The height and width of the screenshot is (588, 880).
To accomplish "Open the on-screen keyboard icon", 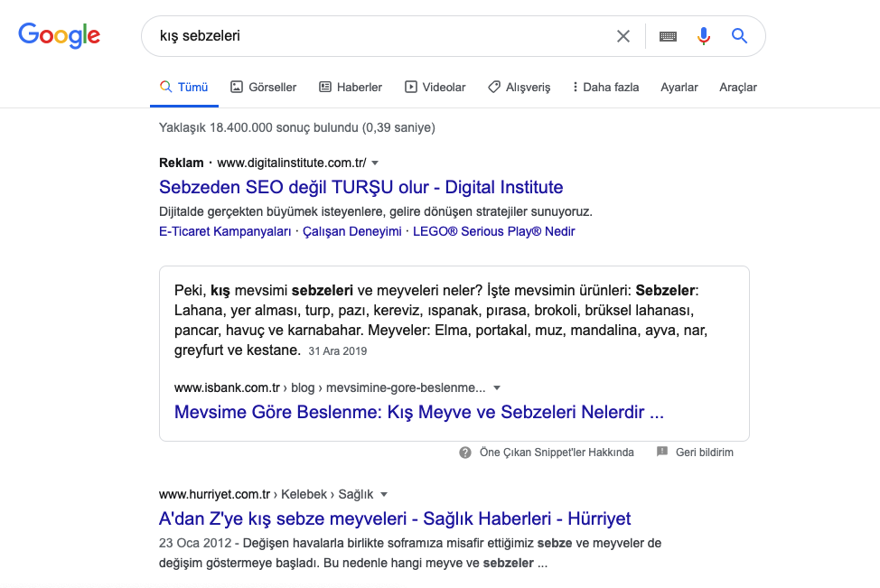I will pos(668,36).
